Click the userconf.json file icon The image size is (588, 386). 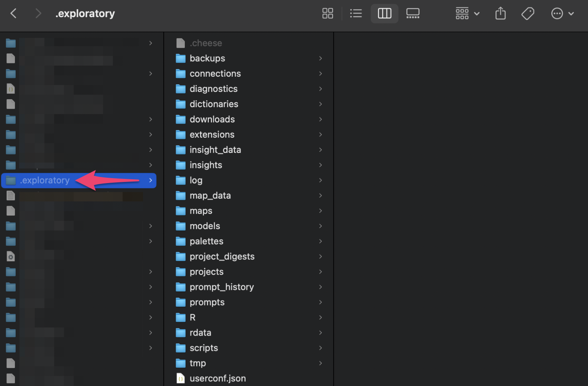(181, 378)
